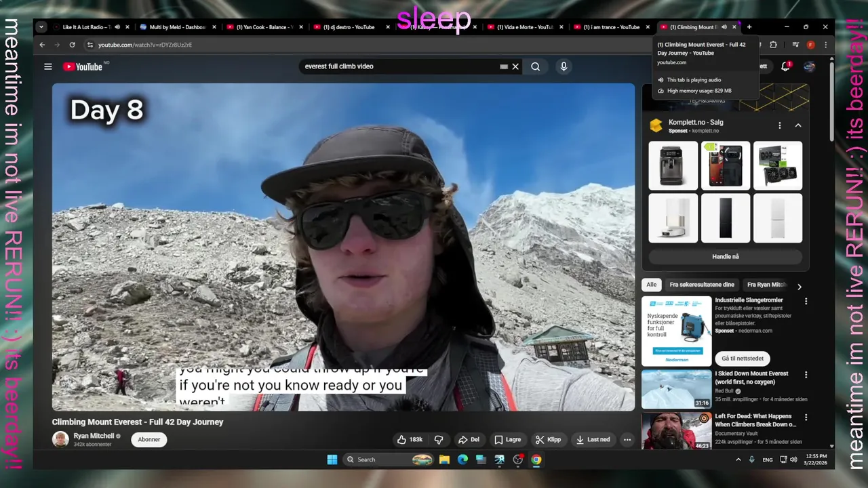
Task: Close the dj dextro tab
Action: [388, 27]
